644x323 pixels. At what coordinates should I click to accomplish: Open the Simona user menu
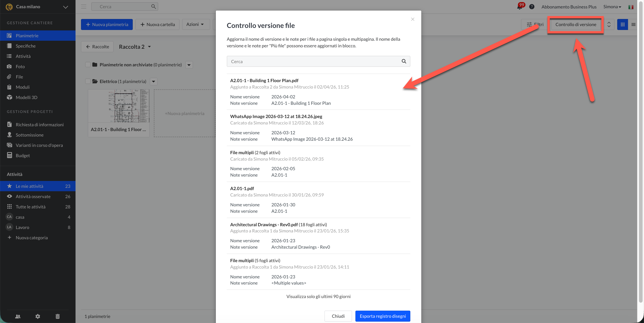612,7
